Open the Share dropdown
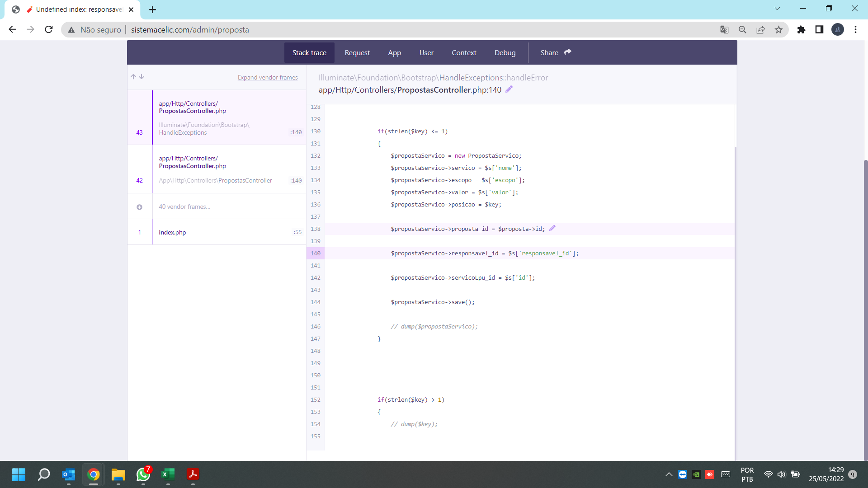 point(556,52)
